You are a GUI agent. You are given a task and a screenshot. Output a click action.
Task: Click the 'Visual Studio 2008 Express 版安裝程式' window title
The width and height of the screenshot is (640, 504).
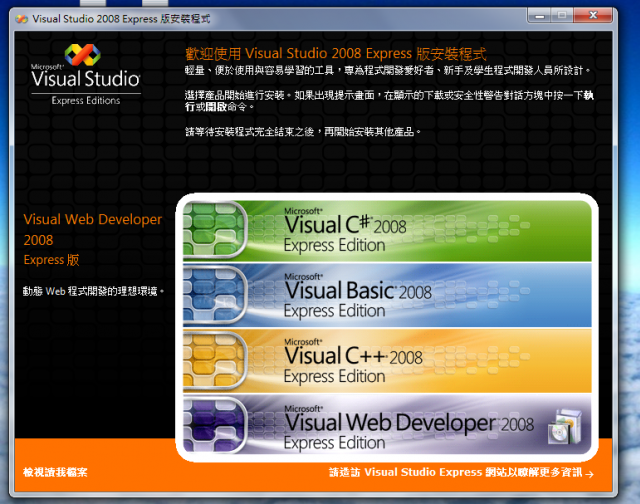[x=121, y=19]
